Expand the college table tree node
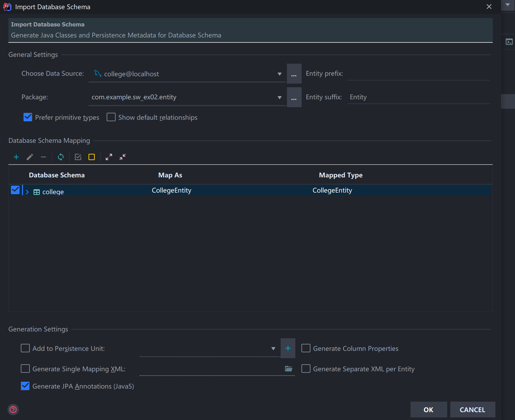 coord(27,192)
